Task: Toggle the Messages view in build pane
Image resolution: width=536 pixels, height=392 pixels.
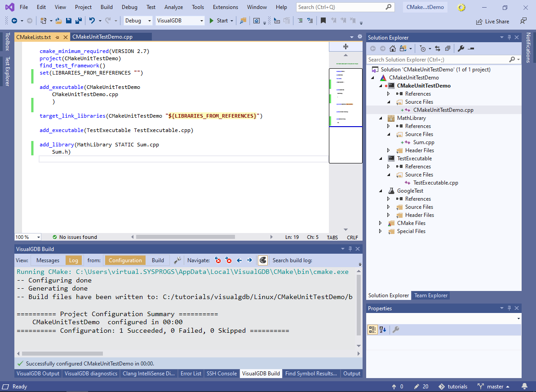Action: tap(48, 260)
